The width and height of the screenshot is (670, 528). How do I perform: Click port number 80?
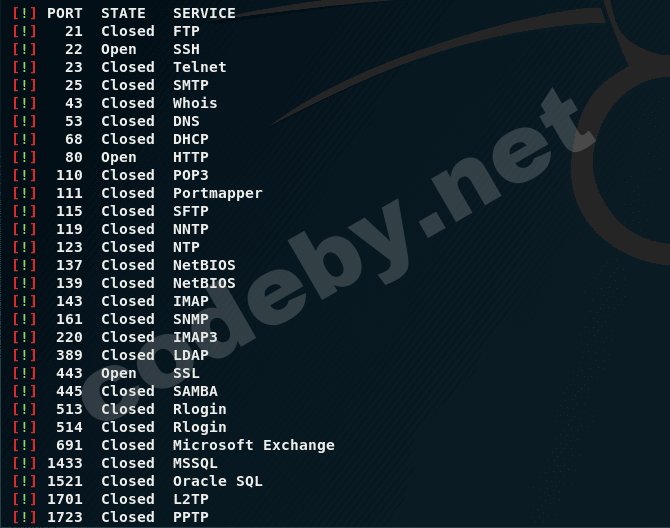73,157
